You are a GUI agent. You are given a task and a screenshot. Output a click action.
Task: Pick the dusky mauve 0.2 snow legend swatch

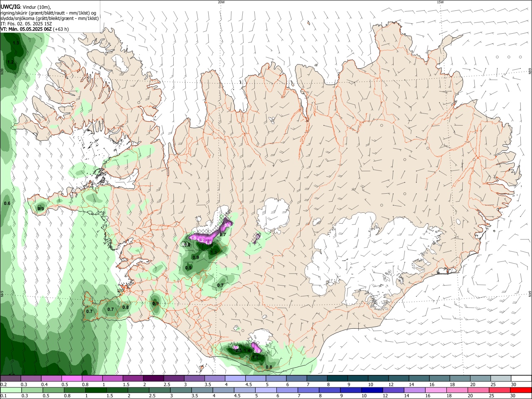[11, 378]
